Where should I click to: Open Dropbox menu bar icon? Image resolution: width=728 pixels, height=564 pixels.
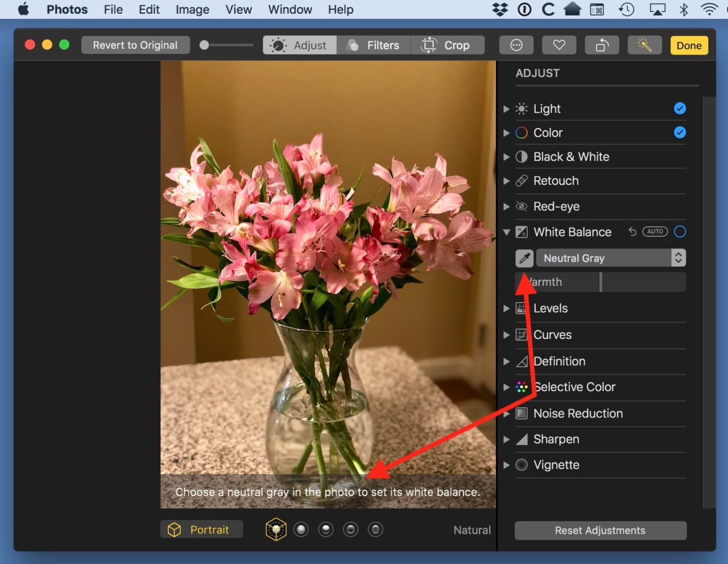click(500, 9)
